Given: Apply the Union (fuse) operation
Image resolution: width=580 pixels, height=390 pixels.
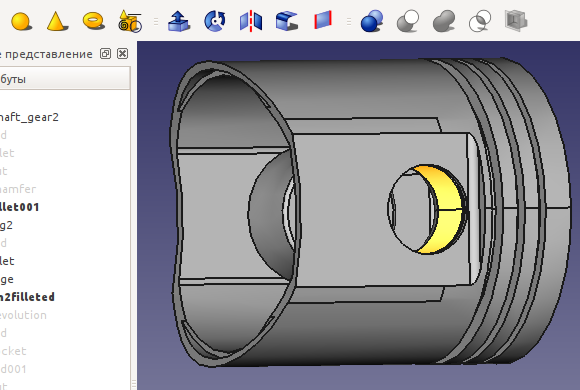Looking at the screenshot, I should click(x=444, y=21).
